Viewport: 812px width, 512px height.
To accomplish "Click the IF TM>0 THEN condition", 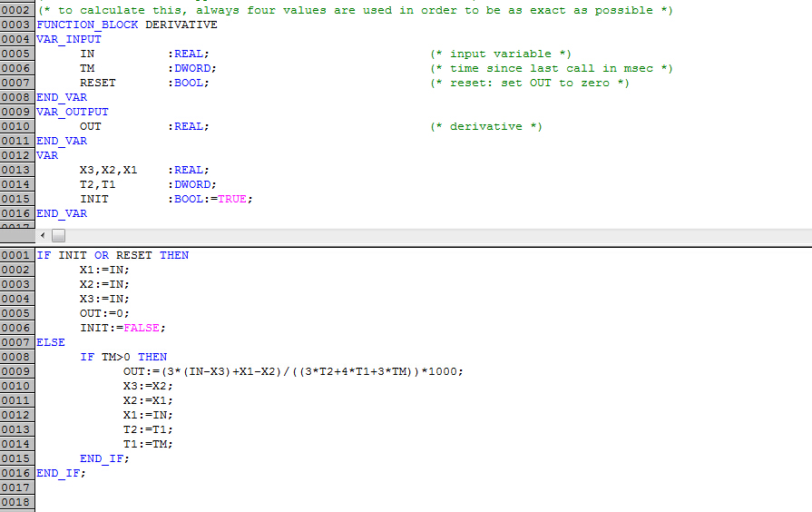I will (x=123, y=357).
